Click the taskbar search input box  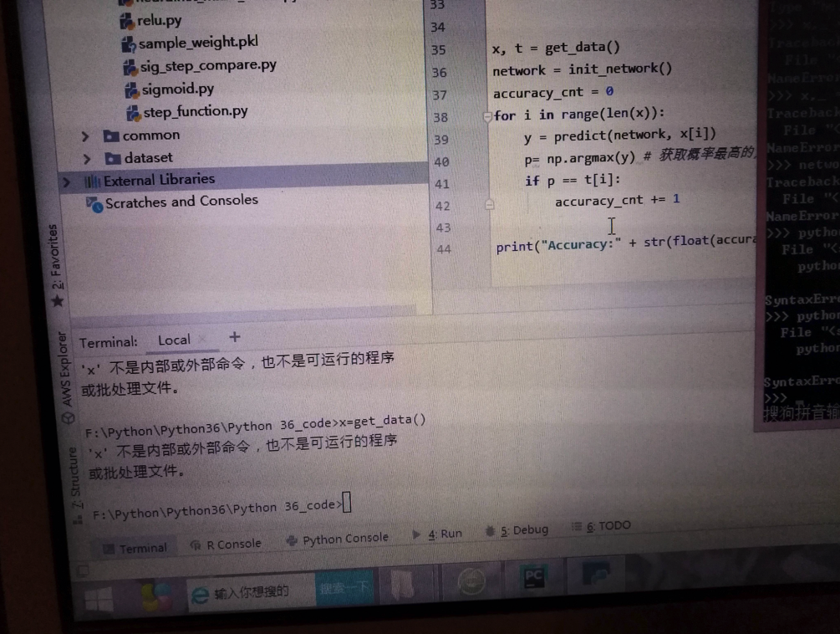click(252, 592)
